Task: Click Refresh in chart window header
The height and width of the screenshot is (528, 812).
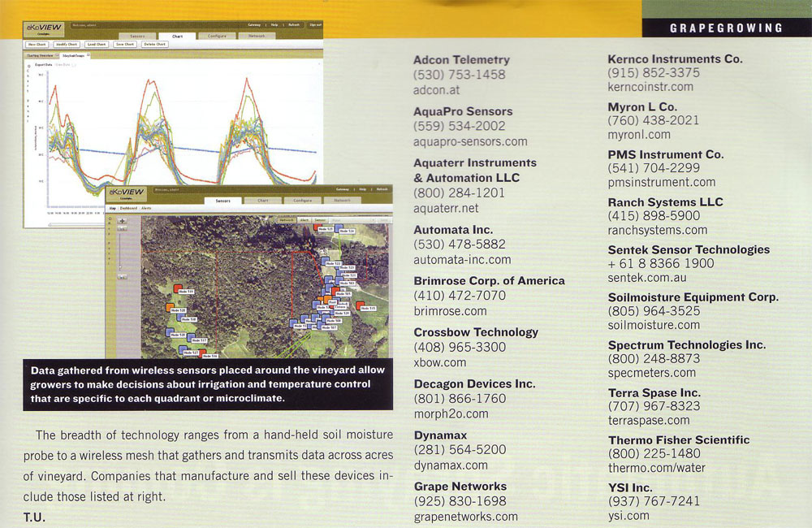Action: [294, 25]
